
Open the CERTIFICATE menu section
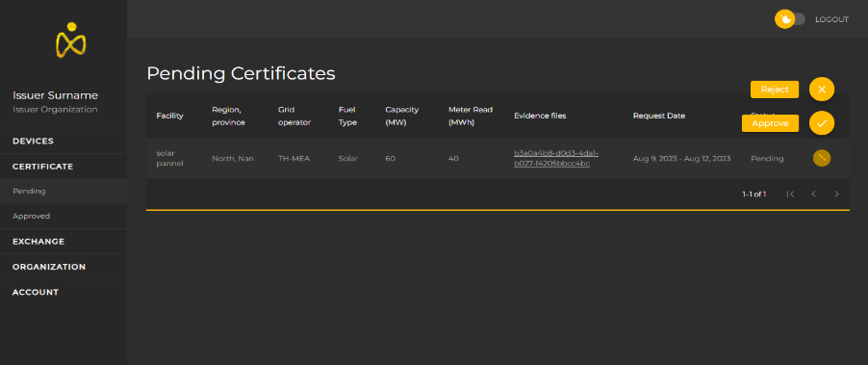coord(64,167)
